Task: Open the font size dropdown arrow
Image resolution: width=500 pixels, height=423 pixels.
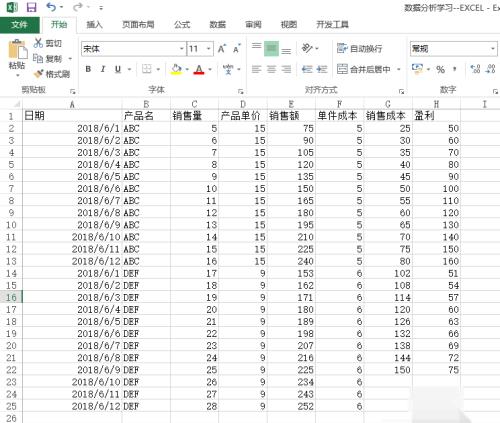Action: [x=209, y=49]
